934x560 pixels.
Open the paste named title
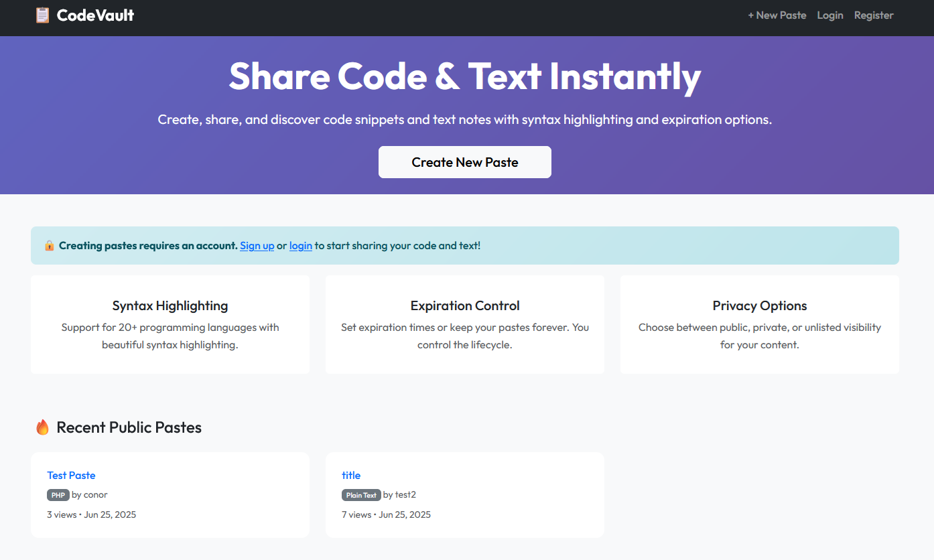(x=351, y=475)
